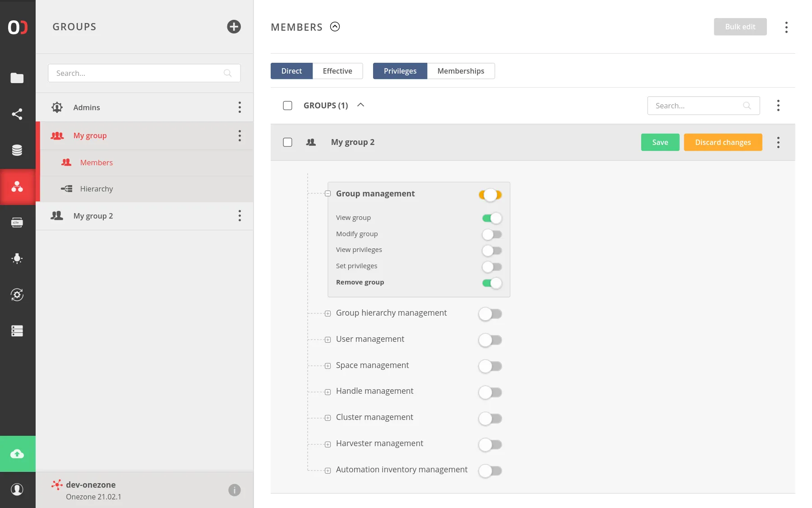This screenshot has height=508, width=812.
Task: Open the Shares icon in sidebar
Action: coord(17,114)
